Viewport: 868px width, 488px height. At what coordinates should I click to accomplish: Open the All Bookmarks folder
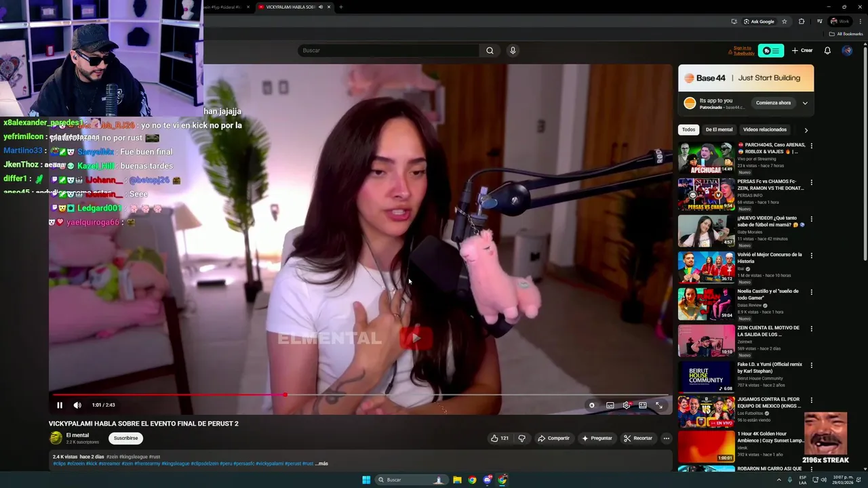coord(846,34)
